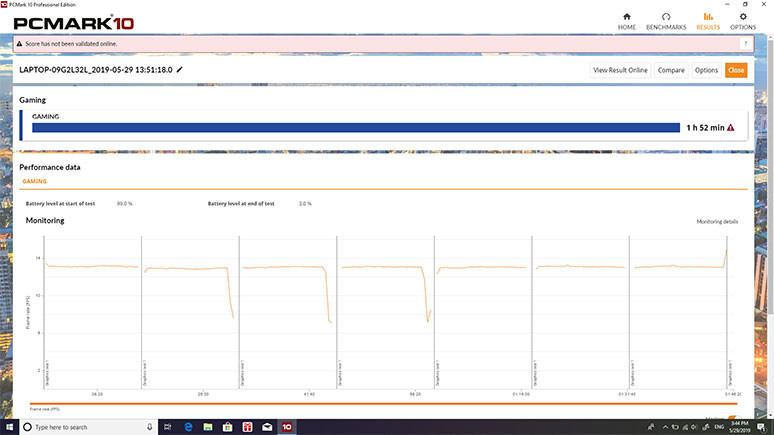Click the blue Gaming score bar
The width and height of the screenshot is (774, 435).
click(355, 128)
